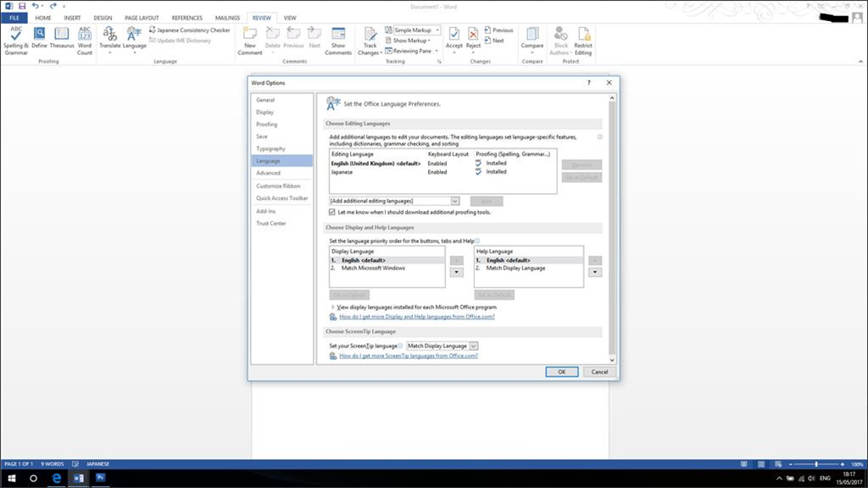The width and height of the screenshot is (868, 488).
Task: Open the Translate menu
Action: click(109, 40)
